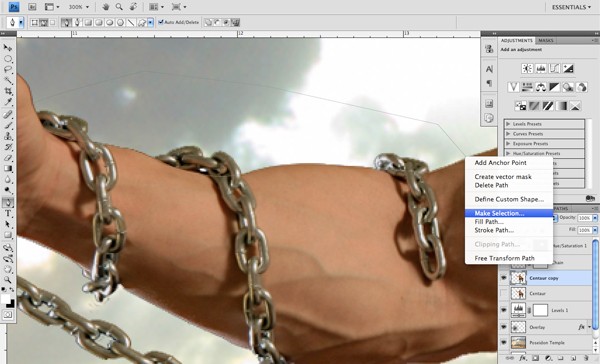
Task: Choose the Ellipse shape tool in options bar
Action: pos(109,23)
